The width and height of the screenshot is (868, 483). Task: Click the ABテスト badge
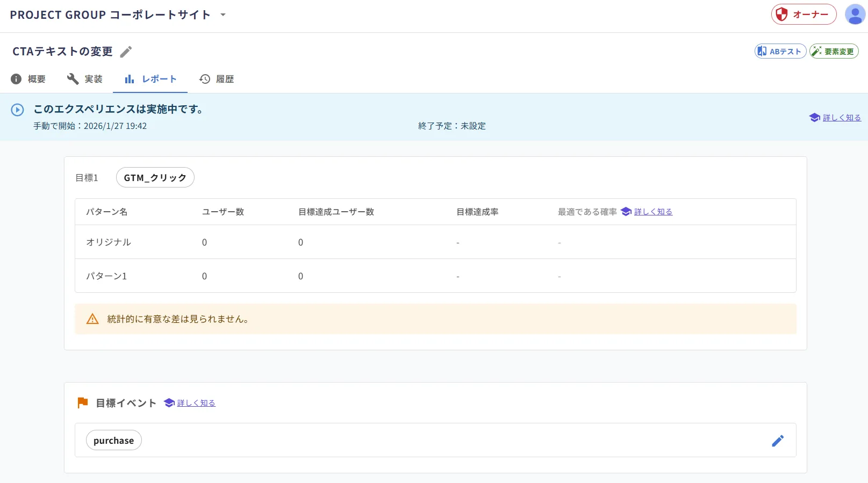click(780, 51)
